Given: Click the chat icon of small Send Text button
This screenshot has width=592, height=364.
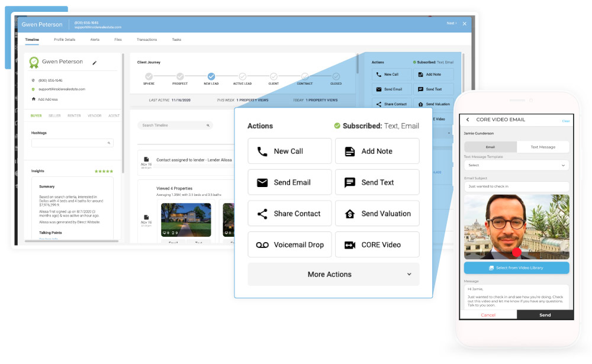Looking at the screenshot, I should click(x=420, y=89).
